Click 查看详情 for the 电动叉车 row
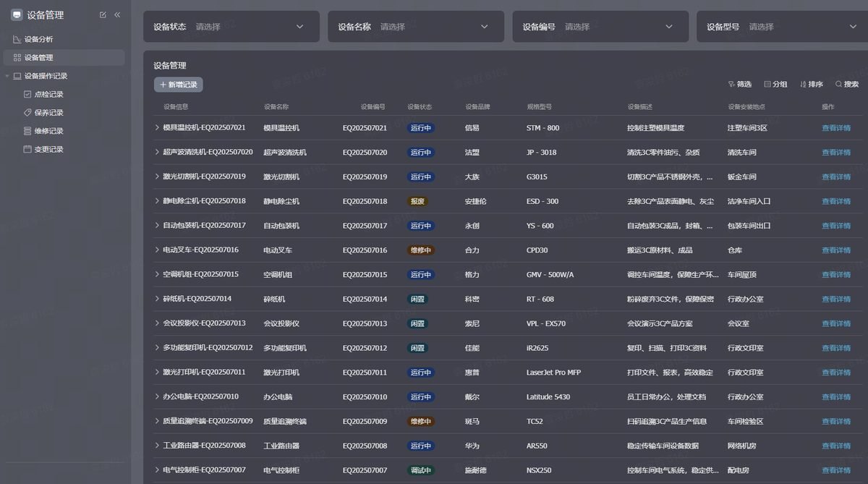This screenshot has width=868, height=484. pyautogui.click(x=836, y=250)
